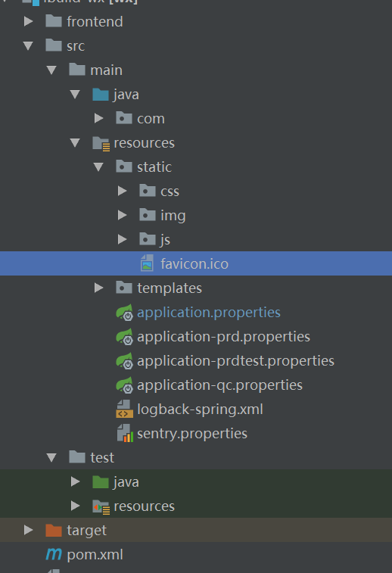Select the static folder label
This screenshot has width=392, height=573.
point(154,167)
